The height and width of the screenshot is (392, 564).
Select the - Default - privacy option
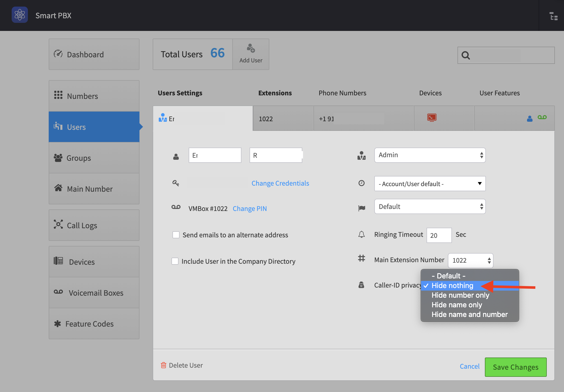pos(470,276)
